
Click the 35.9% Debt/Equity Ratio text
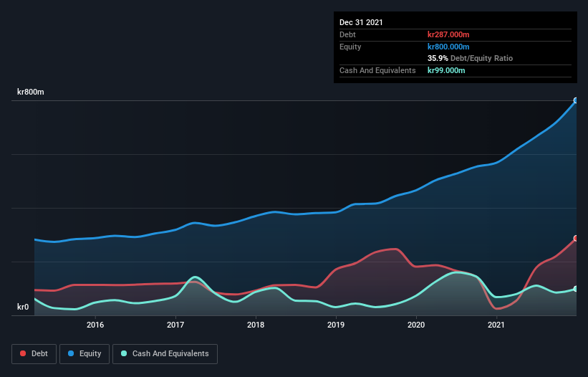(x=471, y=58)
